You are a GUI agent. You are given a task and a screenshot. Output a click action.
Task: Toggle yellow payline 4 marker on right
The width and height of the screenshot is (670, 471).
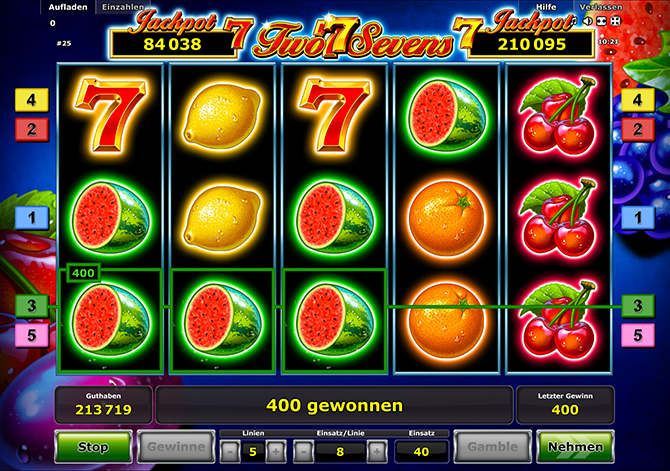[638, 100]
